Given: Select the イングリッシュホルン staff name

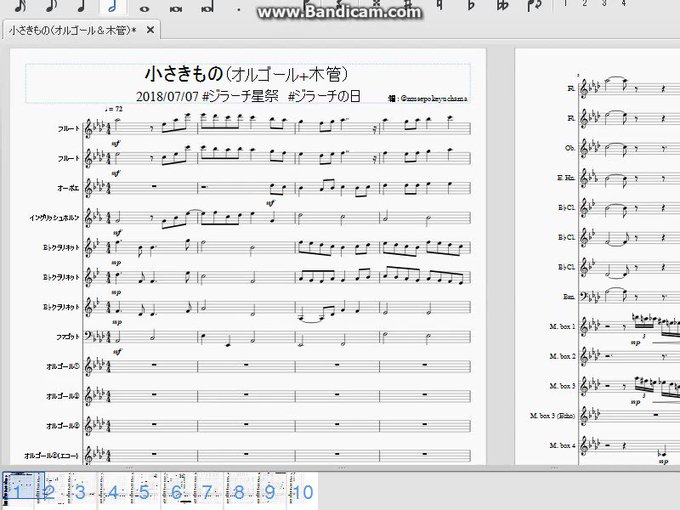Looking at the screenshot, I should [x=54, y=218].
